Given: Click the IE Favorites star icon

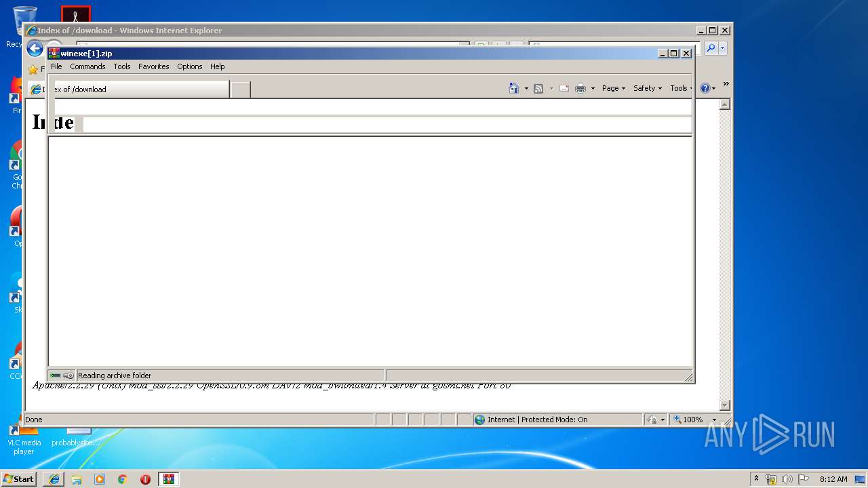Looking at the screenshot, I should [33, 70].
